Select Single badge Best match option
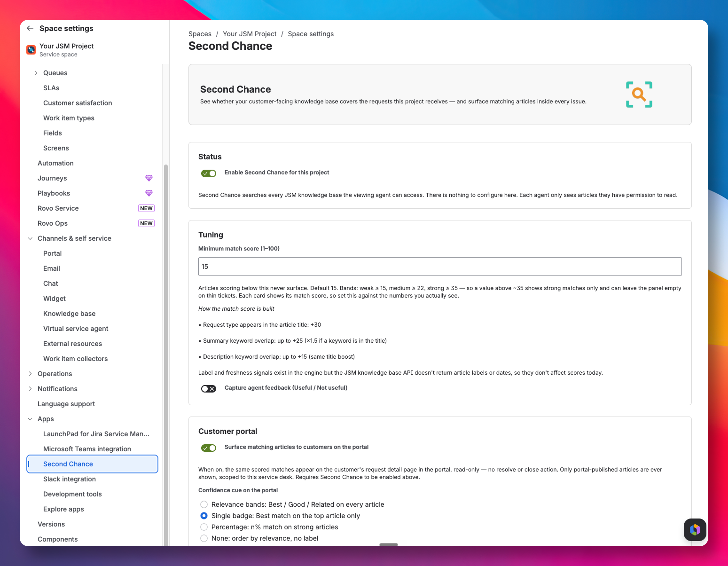 click(x=204, y=516)
